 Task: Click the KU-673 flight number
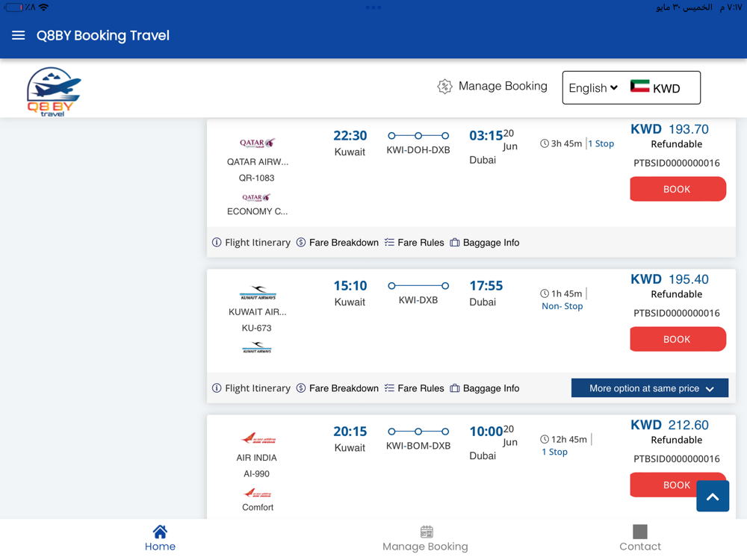[257, 328]
